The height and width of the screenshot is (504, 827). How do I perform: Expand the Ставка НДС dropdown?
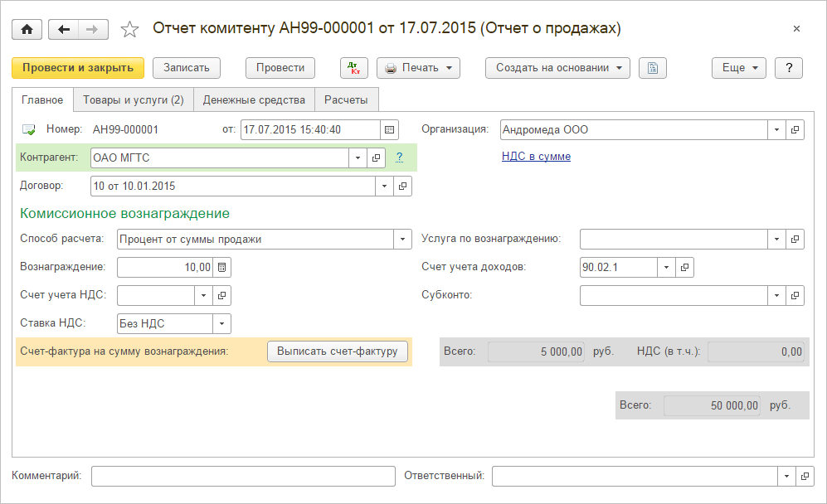222,323
